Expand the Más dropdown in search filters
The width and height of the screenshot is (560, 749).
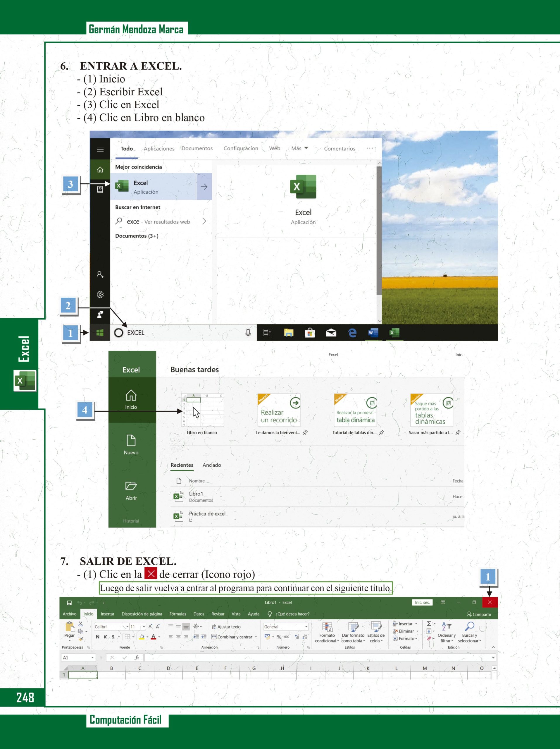coord(299,148)
